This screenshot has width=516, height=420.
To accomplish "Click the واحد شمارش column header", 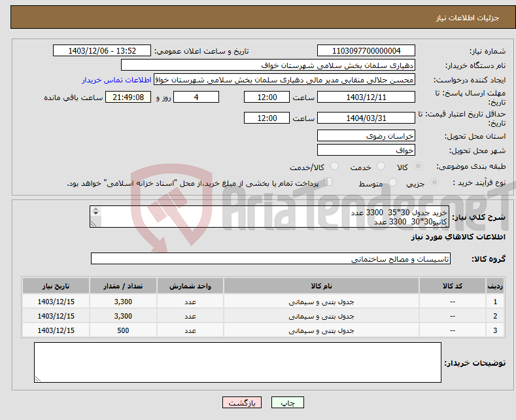I will tap(190, 286).
